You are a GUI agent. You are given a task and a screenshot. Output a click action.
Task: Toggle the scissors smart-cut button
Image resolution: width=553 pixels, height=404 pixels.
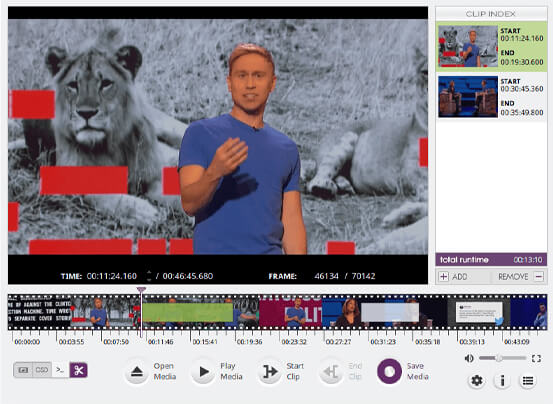point(79,370)
